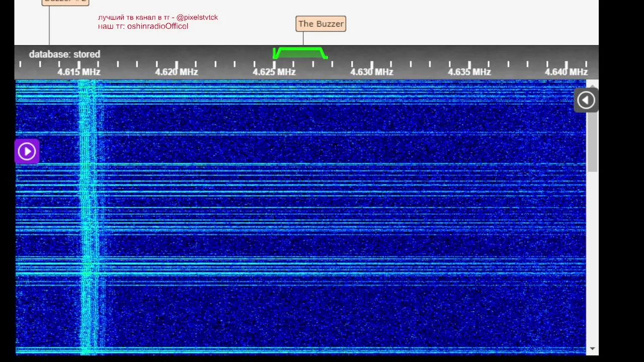This screenshot has height=362, width=644.
Task: Click the 4.640 MHz frequency label
Action: tap(567, 72)
